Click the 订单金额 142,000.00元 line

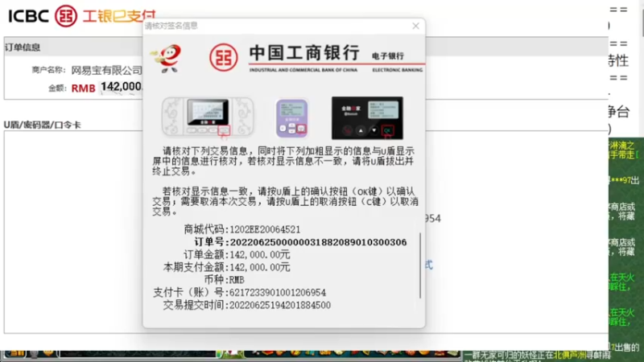point(237,255)
